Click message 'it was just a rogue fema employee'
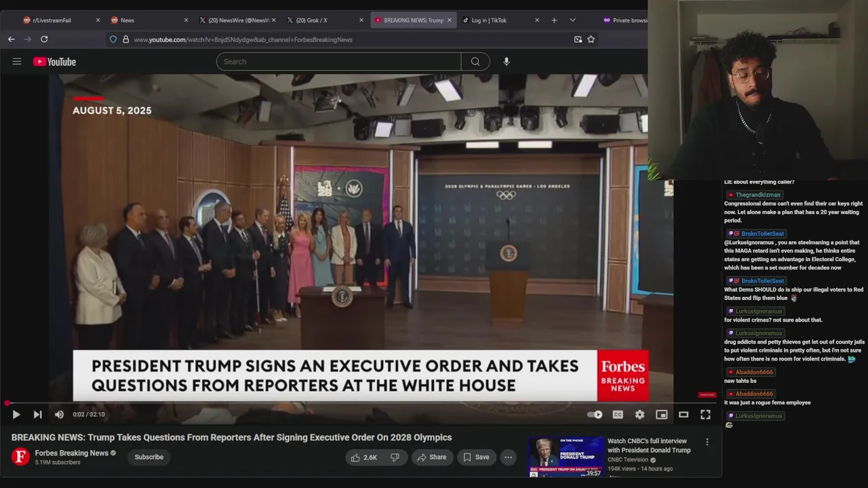 [767, 403]
